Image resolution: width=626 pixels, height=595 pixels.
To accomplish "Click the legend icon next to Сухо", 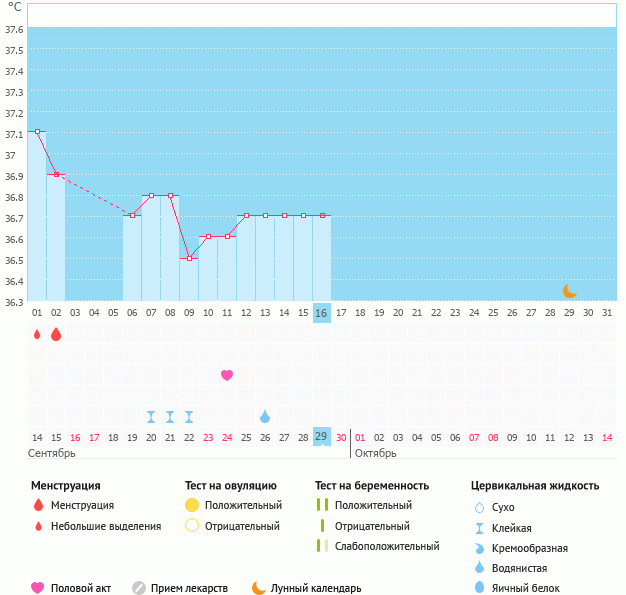I will click(481, 507).
